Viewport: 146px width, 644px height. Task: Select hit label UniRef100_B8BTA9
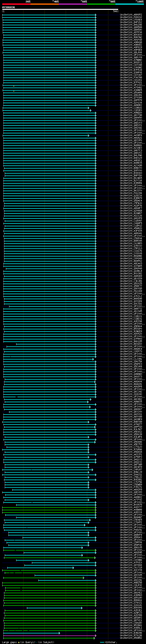(131, 422)
